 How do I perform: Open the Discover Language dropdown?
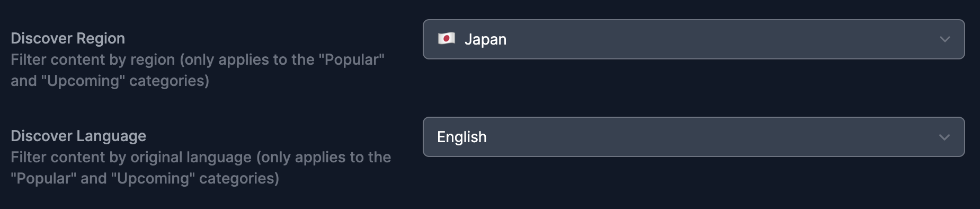(693, 137)
